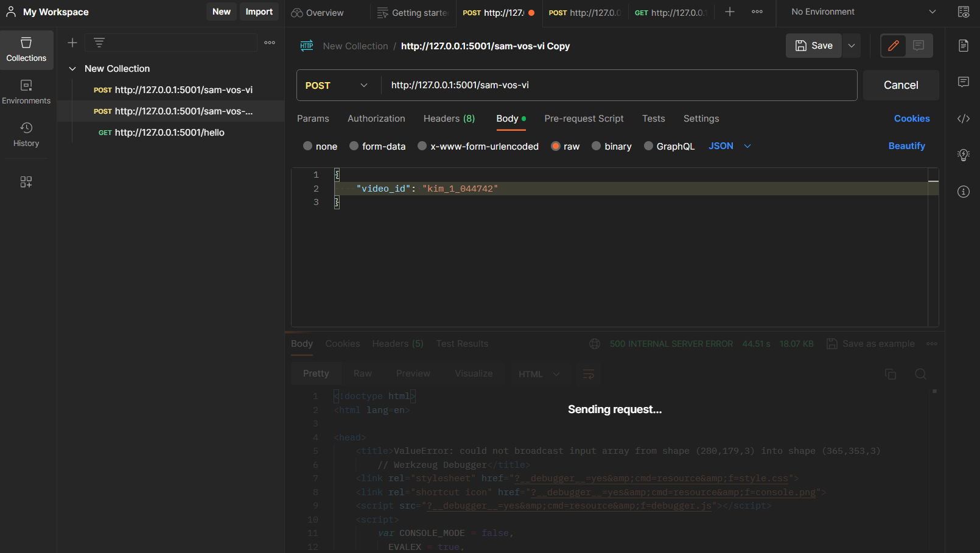980x553 pixels.
Task: Open Collections sidebar panel
Action: click(26, 49)
